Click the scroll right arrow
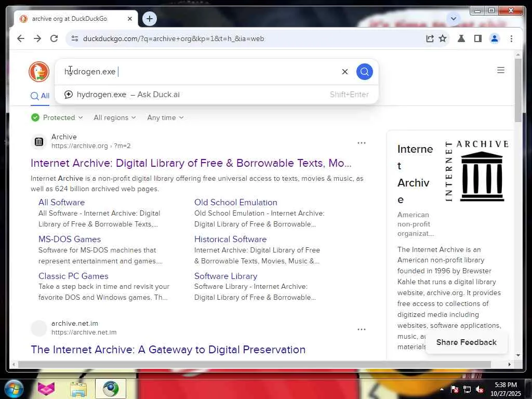 click(509, 364)
